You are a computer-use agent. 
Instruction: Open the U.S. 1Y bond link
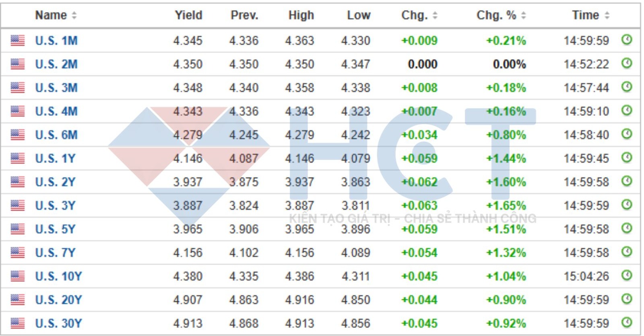click(x=55, y=158)
